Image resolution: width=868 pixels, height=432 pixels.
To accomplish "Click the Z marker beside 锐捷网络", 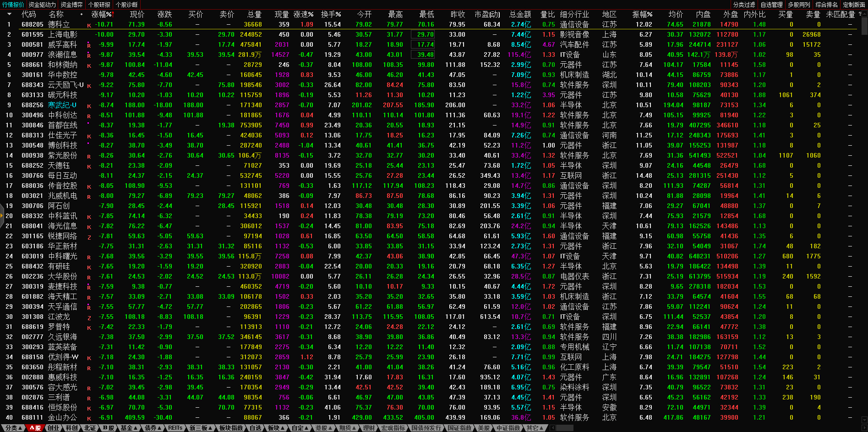I will click(89, 237).
